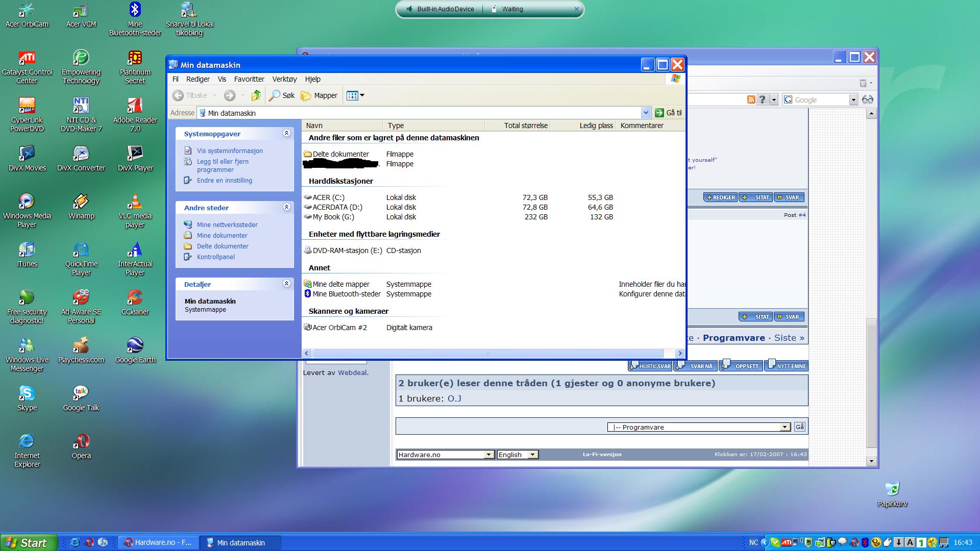Click the Gå til button
Screen dimensions: 980x551
pyautogui.click(x=668, y=113)
